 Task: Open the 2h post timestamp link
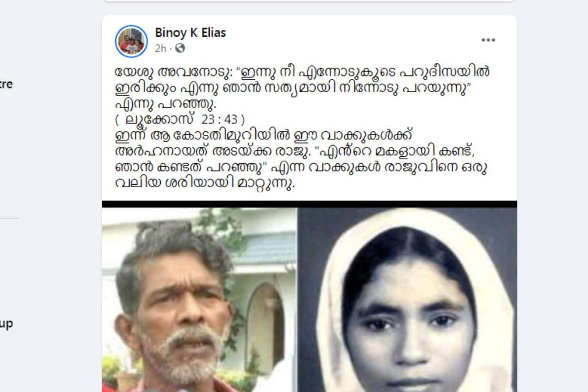(x=161, y=48)
